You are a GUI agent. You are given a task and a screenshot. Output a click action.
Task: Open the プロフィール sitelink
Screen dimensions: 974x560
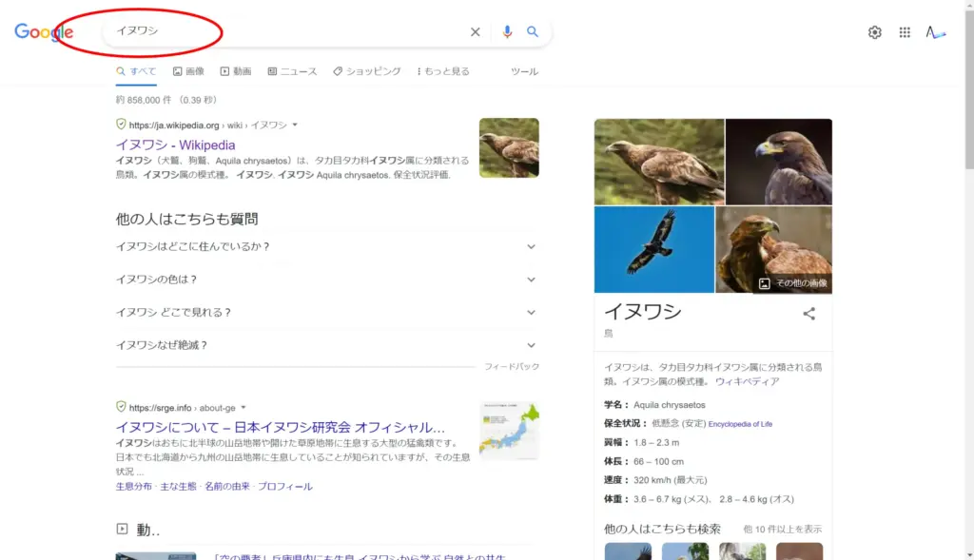tap(284, 486)
